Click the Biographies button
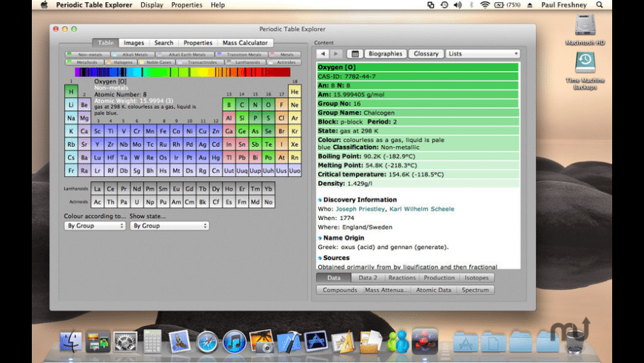 pos(385,54)
